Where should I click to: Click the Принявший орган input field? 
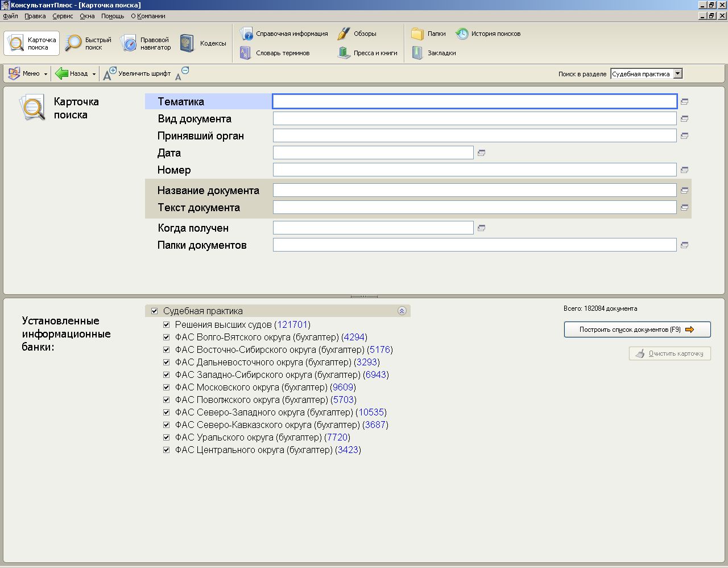(x=475, y=135)
